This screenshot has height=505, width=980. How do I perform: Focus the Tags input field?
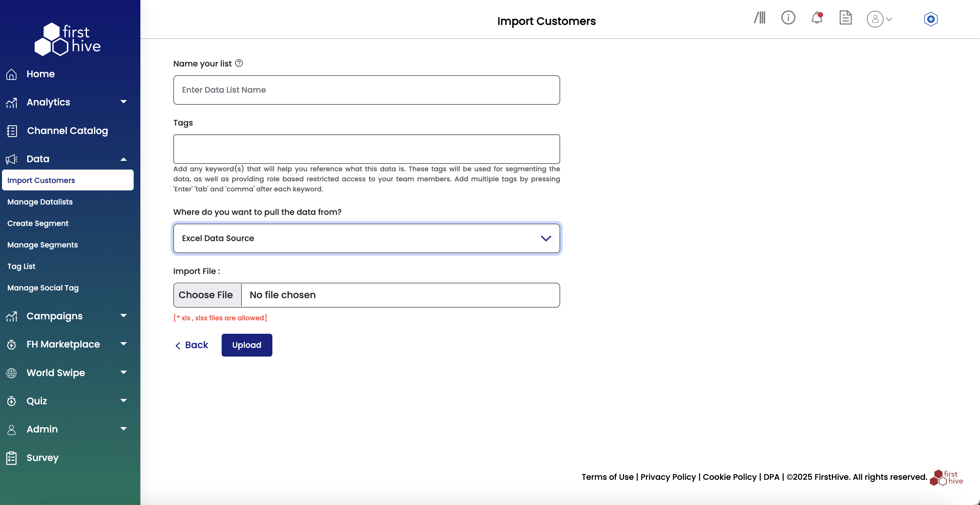tap(366, 149)
